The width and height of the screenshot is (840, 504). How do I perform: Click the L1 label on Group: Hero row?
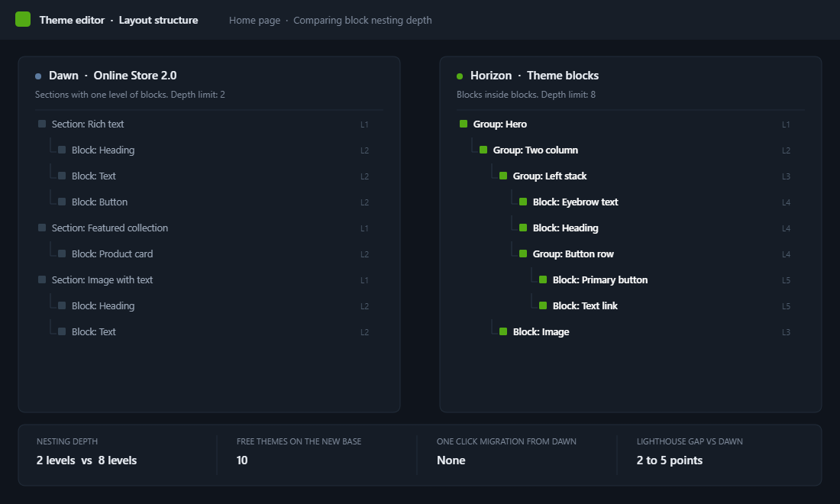click(786, 124)
